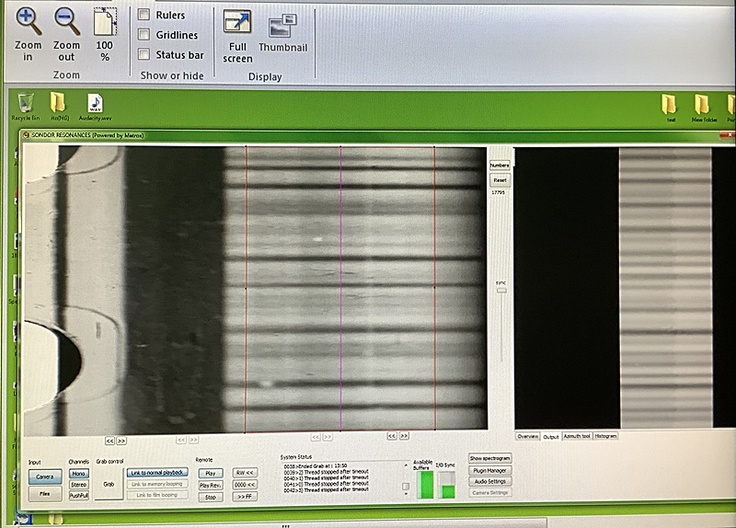Set zoom to 100% using page icon
The height and width of the screenshot is (528, 736).
[x=104, y=24]
